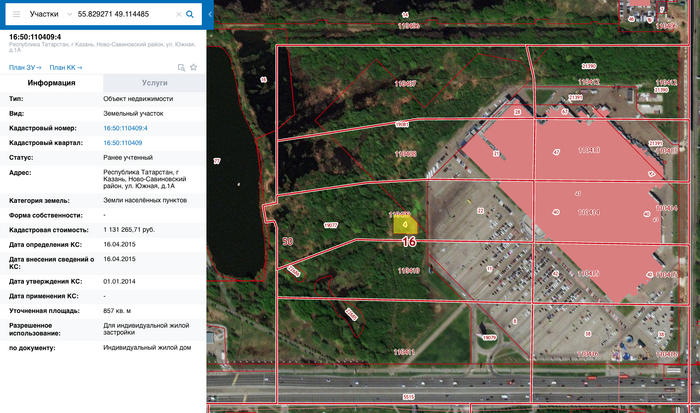Viewport: 700px width, 413px height.
Task: Open the "План КК" link
Action: click(x=65, y=67)
